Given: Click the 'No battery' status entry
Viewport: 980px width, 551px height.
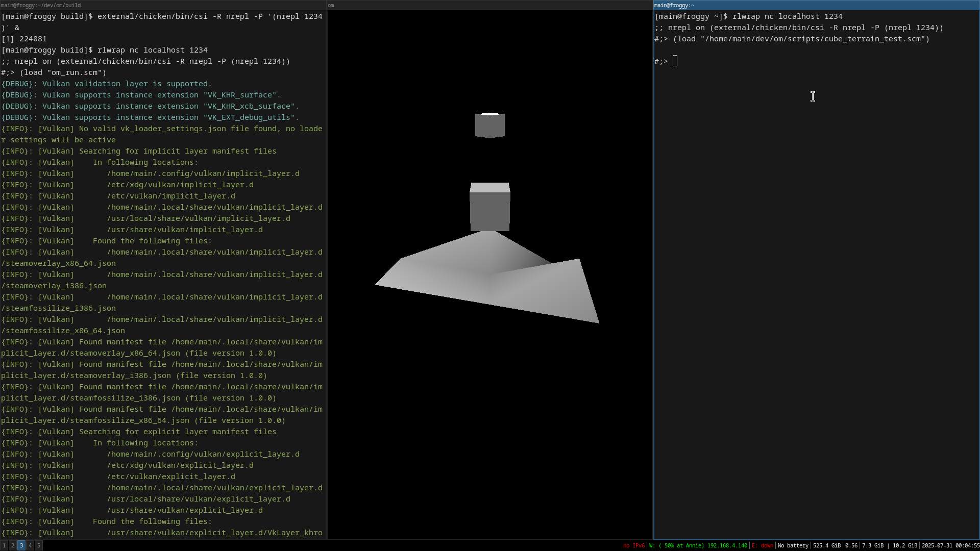Looking at the screenshot, I should click(x=793, y=546).
